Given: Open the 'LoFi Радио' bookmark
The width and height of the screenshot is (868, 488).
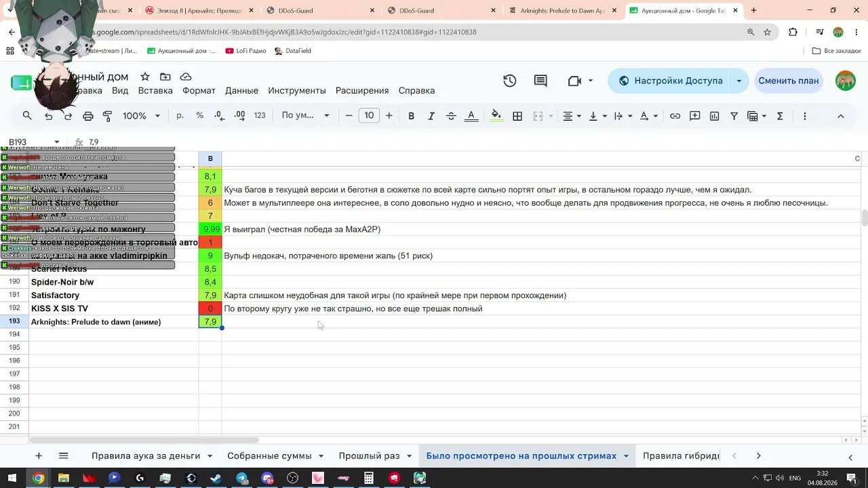Looking at the screenshot, I should pyautogui.click(x=245, y=51).
